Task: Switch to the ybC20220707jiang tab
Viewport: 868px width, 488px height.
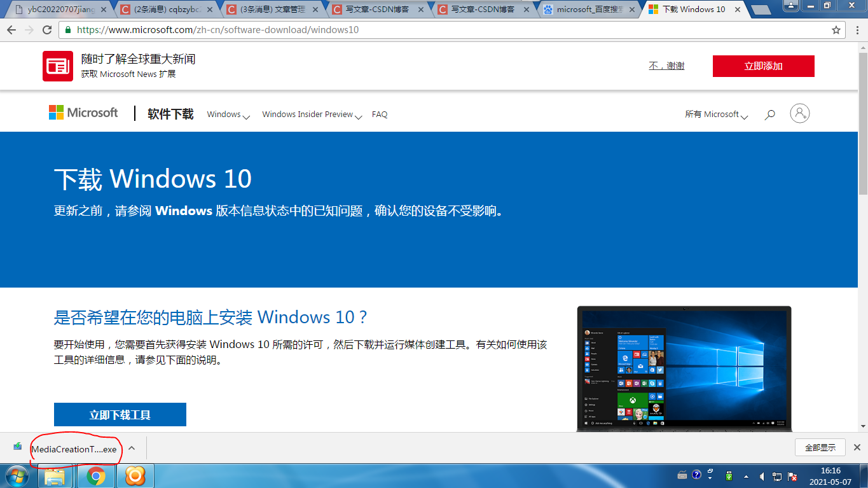Action: 59,10
